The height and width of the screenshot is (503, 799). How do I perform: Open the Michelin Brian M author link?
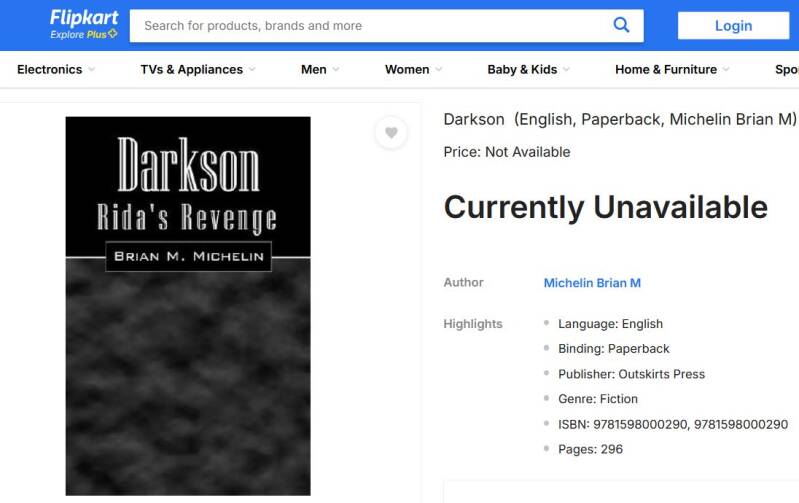click(x=592, y=283)
